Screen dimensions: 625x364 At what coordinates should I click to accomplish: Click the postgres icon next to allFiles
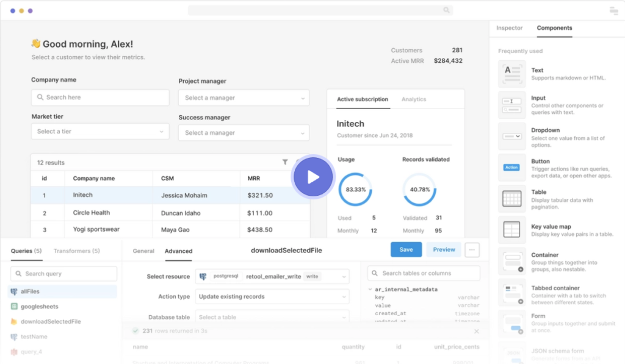coord(14,291)
